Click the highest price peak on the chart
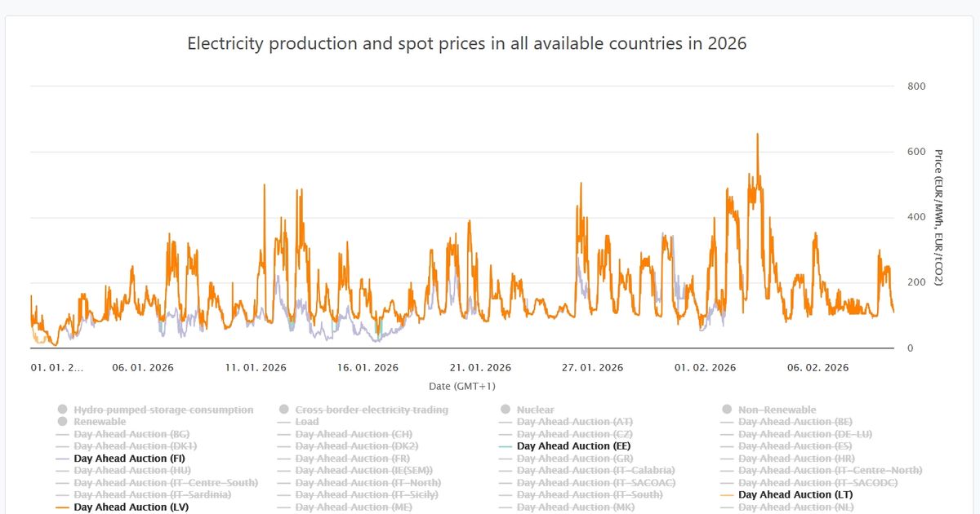The height and width of the screenshot is (514, 980). pos(758,135)
